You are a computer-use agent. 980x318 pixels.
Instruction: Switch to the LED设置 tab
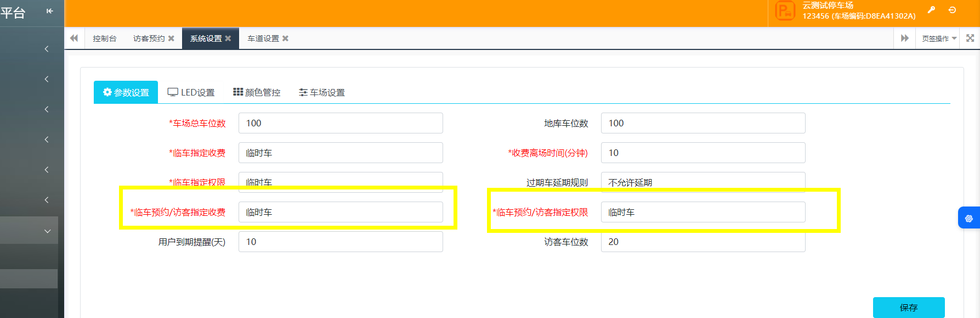(191, 92)
